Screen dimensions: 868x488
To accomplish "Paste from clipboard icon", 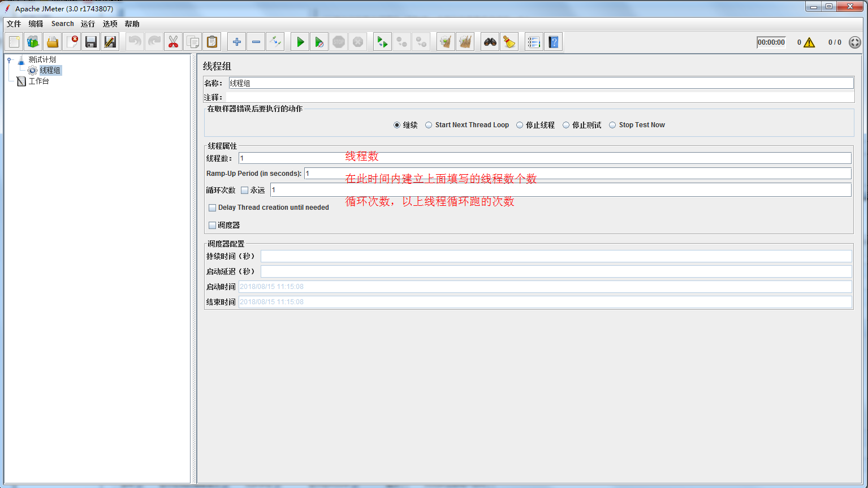I will click(211, 42).
